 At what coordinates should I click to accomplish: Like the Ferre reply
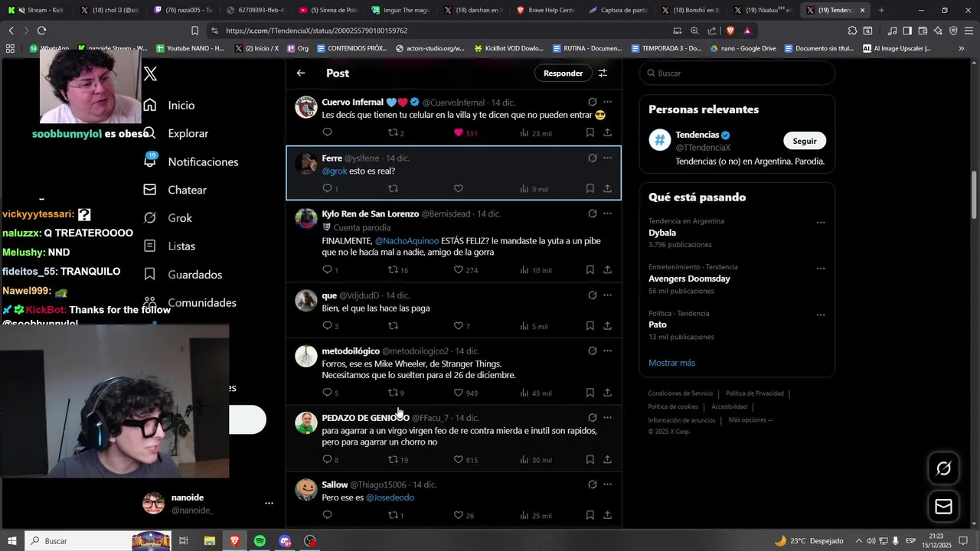(x=459, y=189)
